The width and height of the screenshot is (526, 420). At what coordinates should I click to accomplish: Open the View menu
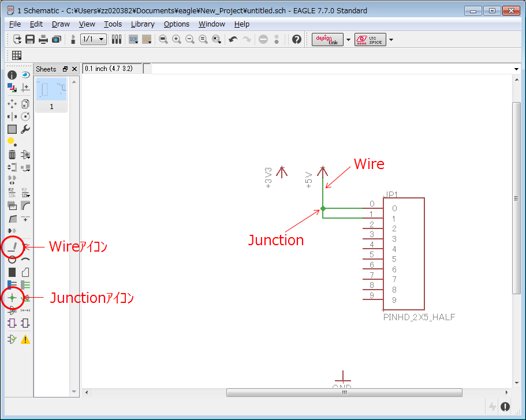(x=87, y=24)
